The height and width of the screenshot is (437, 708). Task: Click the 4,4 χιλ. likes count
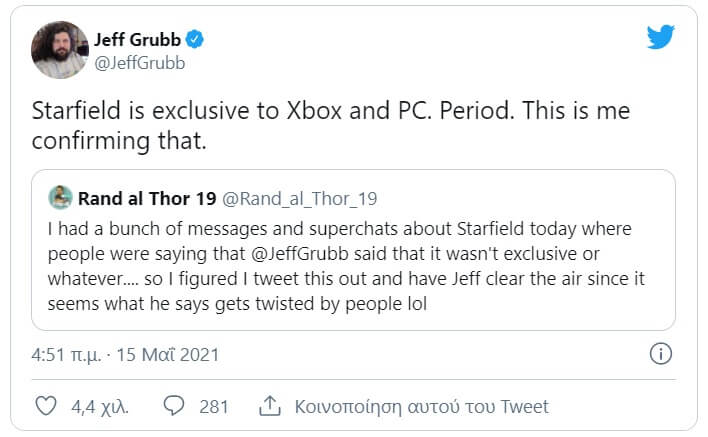[x=100, y=407]
